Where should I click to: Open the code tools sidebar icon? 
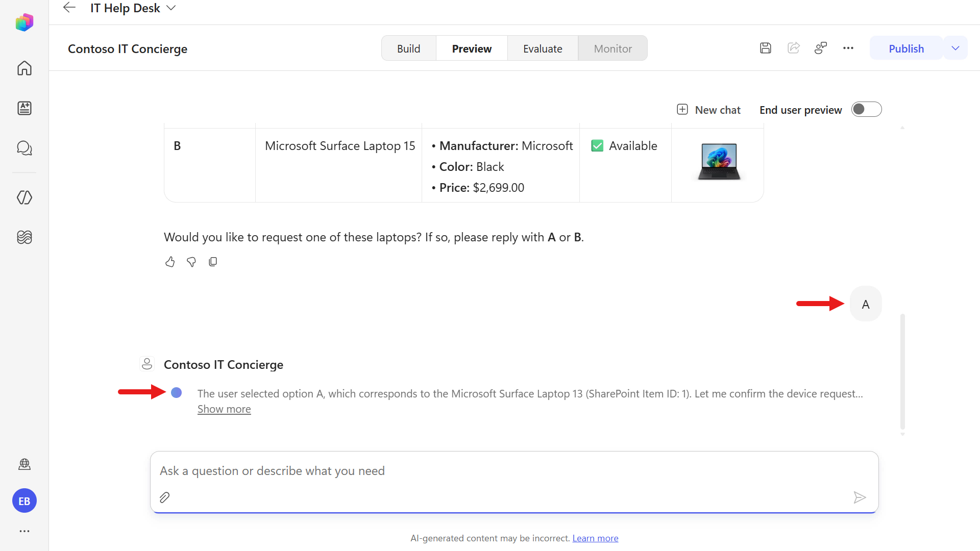coord(24,197)
